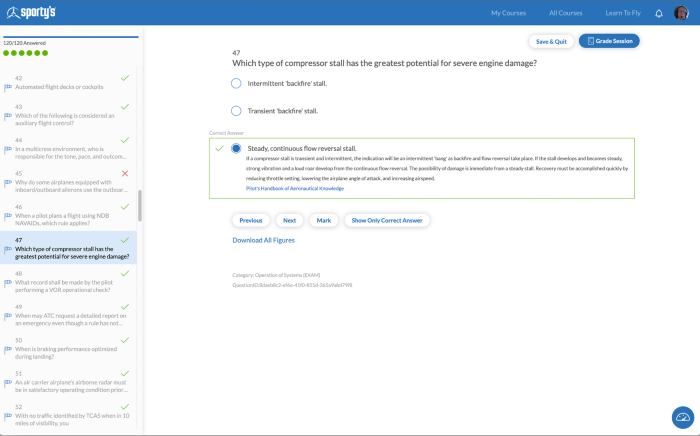Open the notifications bell

click(659, 13)
